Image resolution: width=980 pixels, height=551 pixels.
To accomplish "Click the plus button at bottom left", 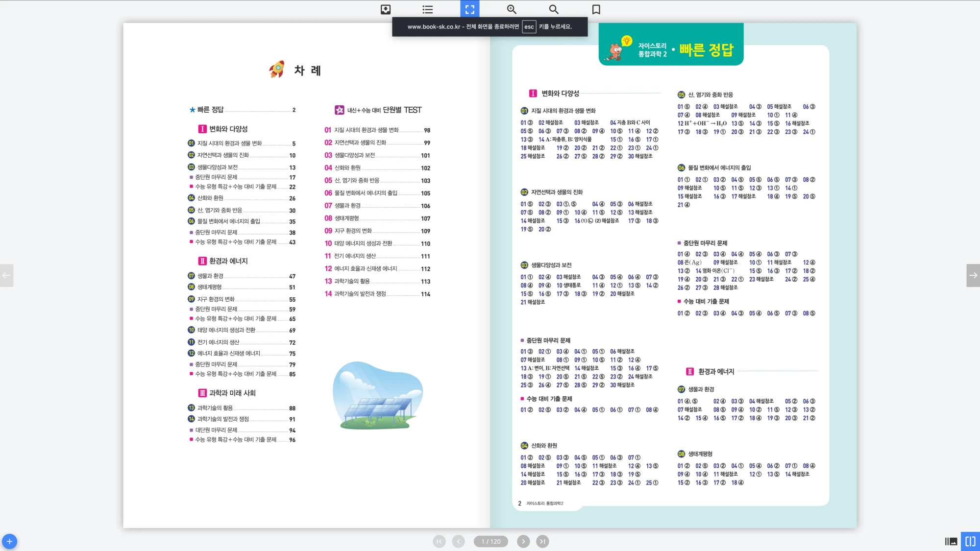I will (10, 541).
